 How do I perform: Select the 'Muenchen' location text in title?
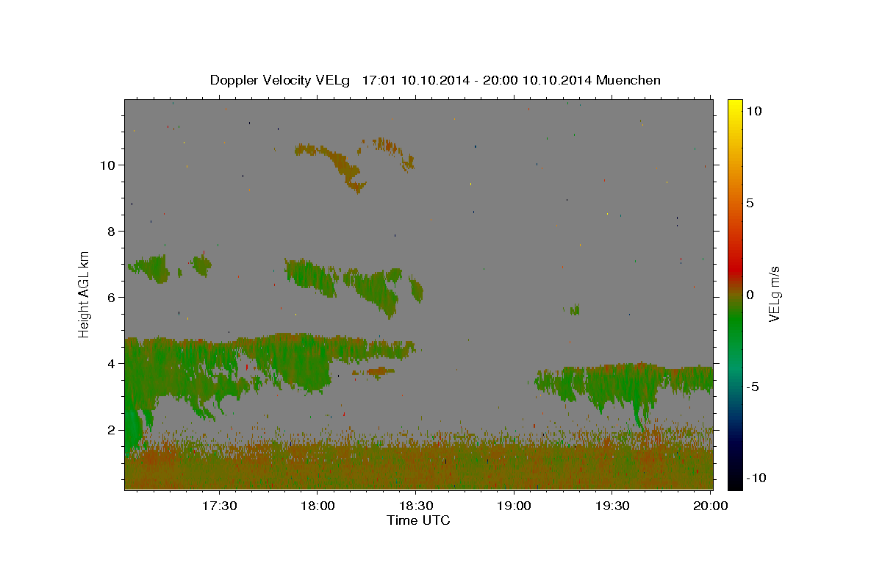[629, 80]
